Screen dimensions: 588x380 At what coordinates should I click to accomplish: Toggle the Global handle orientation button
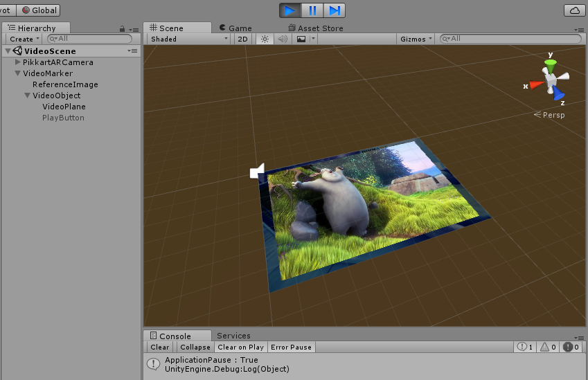39,10
